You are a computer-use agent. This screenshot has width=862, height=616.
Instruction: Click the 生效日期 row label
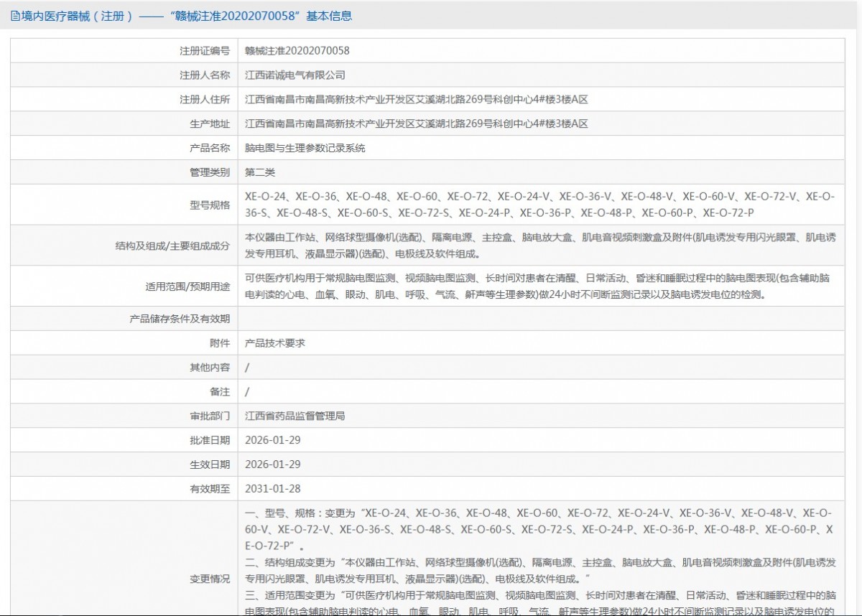[210, 465]
